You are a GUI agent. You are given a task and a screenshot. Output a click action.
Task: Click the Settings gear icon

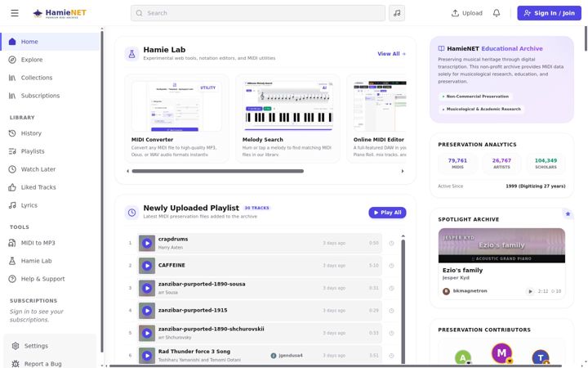pyautogui.click(x=16, y=346)
